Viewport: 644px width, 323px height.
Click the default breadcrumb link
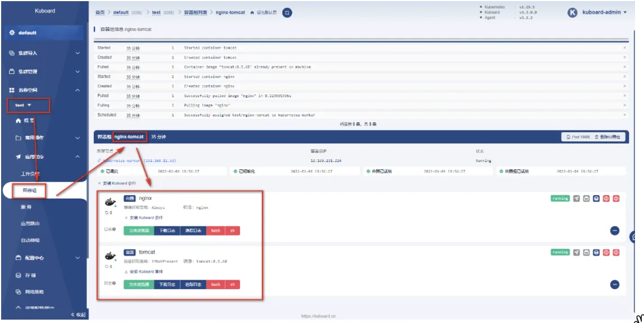(x=121, y=13)
